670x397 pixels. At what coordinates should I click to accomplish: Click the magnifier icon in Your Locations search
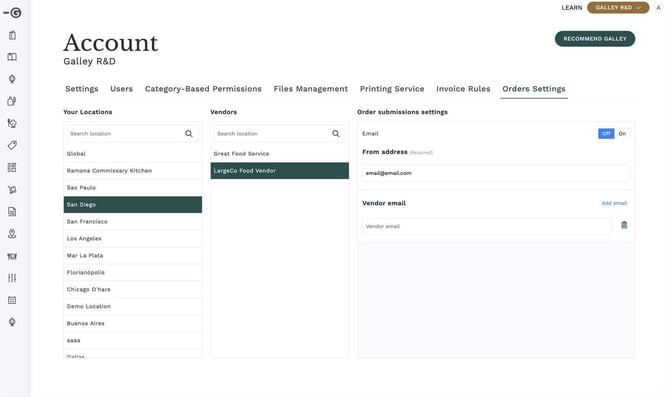[x=189, y=134]
